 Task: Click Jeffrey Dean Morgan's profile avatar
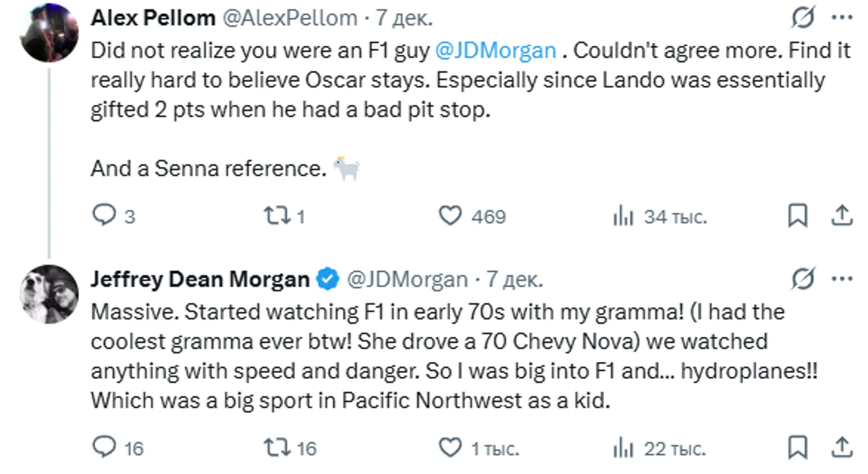[49, 293]
